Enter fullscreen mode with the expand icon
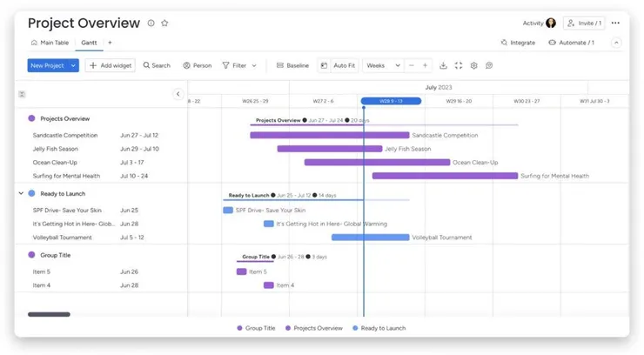Screen dimensions: 644x355 (x=459, y=65)
